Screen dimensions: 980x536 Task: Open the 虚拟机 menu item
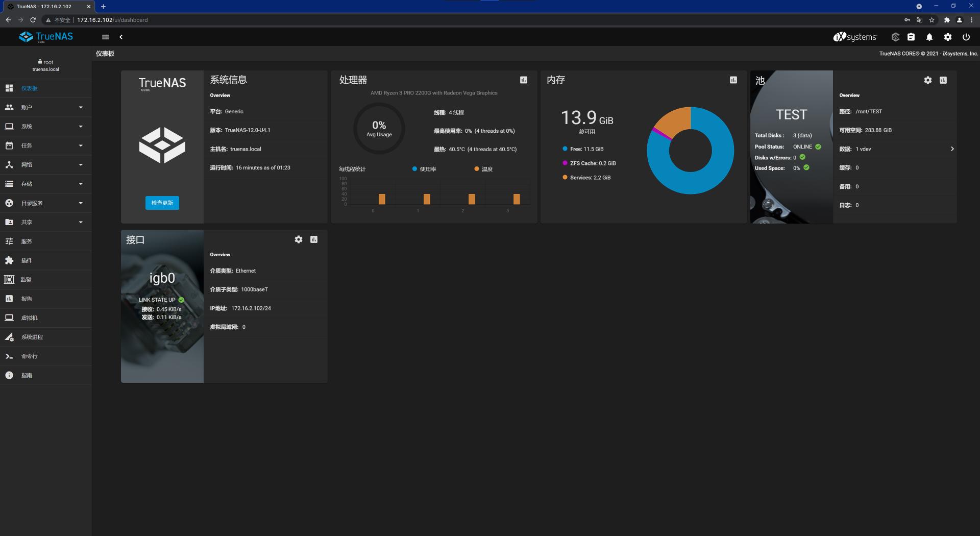29,318
